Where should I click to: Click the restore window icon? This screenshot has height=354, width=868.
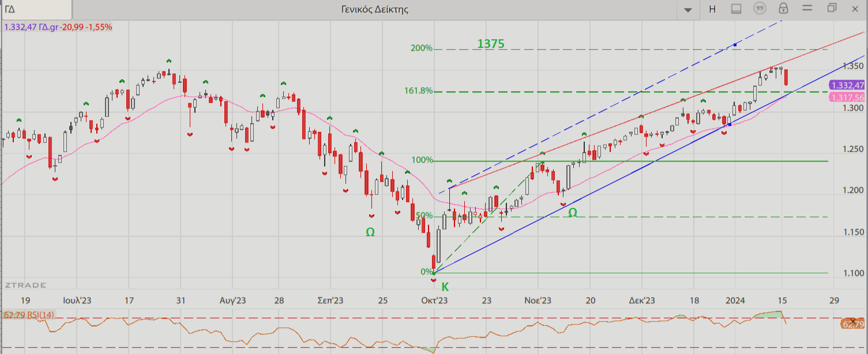[x=832, y=8]
